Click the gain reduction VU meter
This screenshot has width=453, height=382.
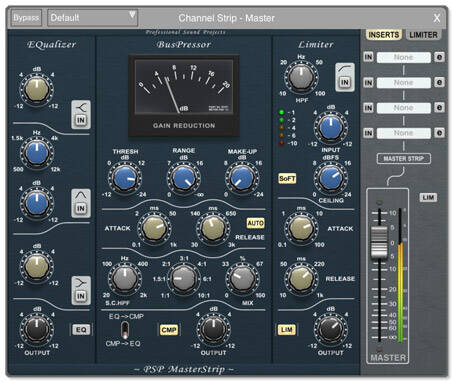coord(184,96)
